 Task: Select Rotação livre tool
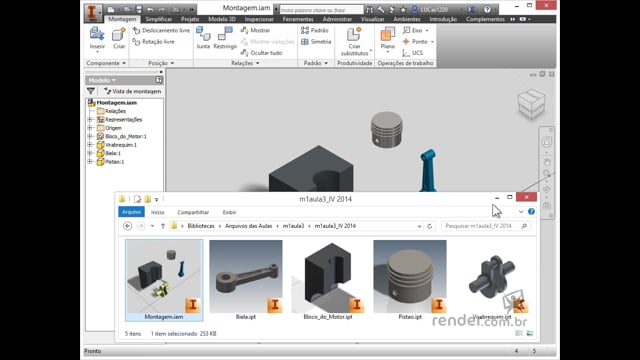[x=153, y=42]
